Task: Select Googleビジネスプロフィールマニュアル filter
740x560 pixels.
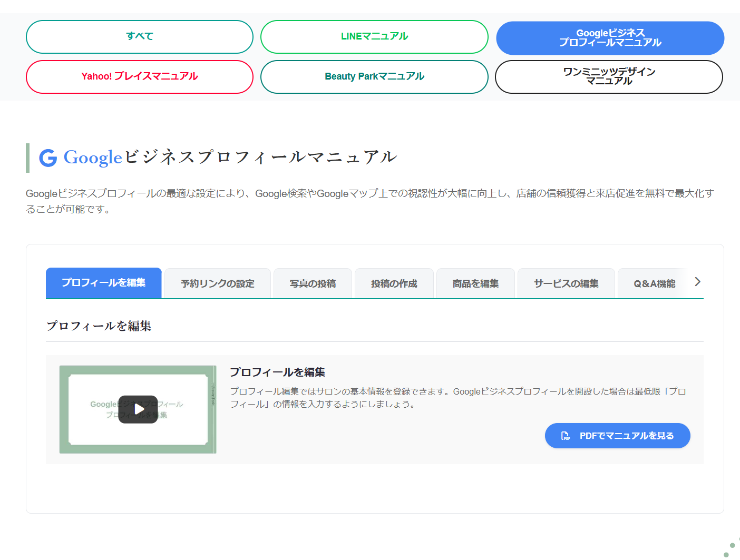Action: tap(610, 38)
